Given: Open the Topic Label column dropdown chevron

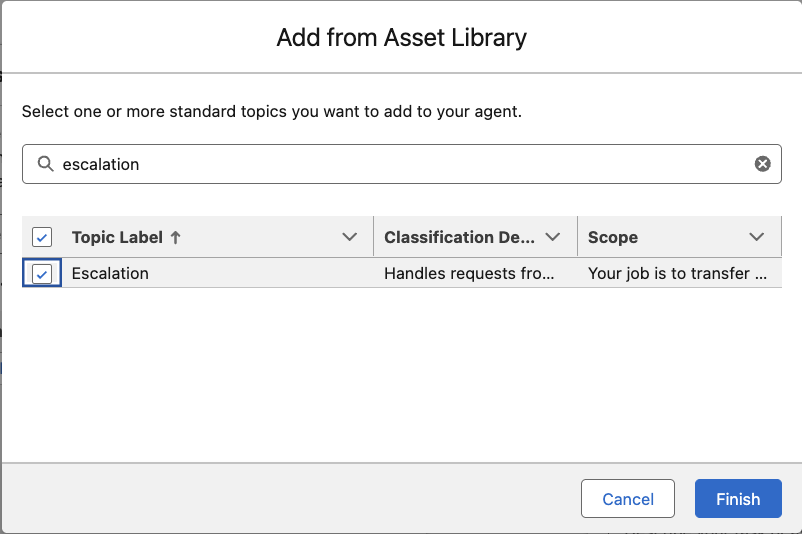Looking at the screenshot, I should (x=349, y=238).
